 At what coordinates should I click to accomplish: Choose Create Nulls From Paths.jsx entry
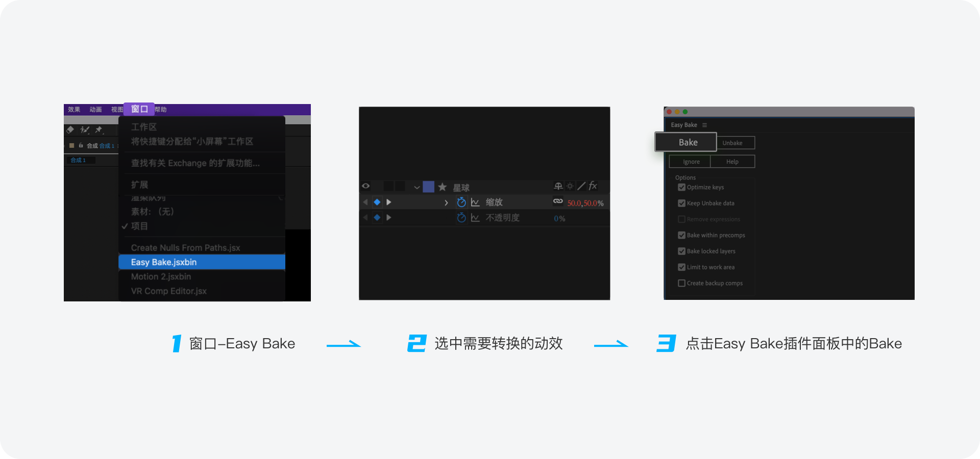click(x=202, y=248)
